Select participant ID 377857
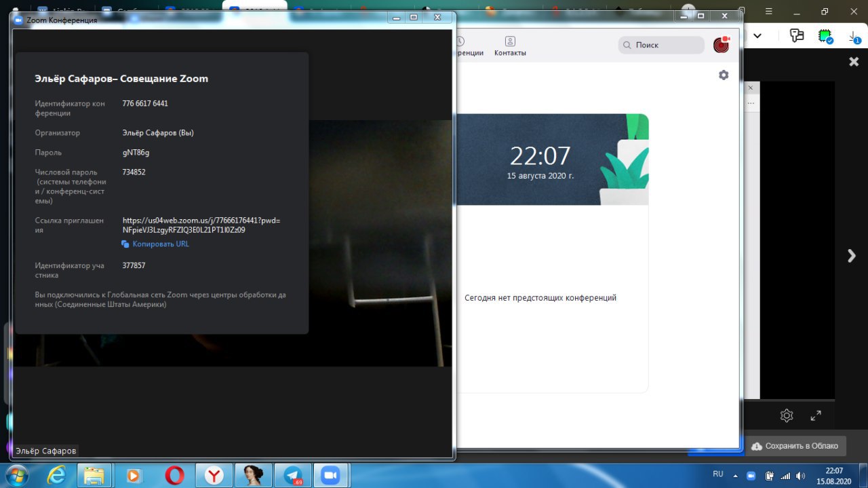The height and width of the screenshot is (488, 868). point(134,265)
